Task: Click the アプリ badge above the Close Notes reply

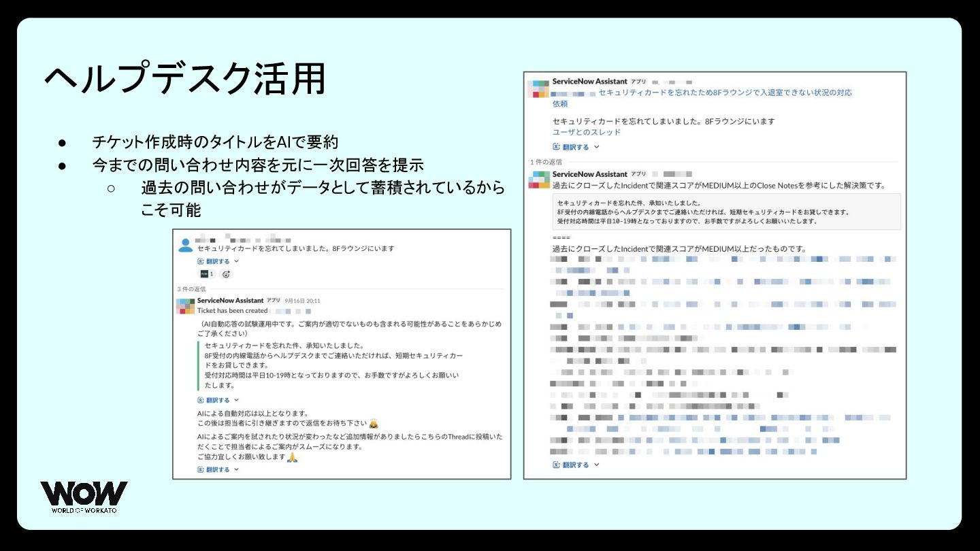Action: [x=638, y=174]
